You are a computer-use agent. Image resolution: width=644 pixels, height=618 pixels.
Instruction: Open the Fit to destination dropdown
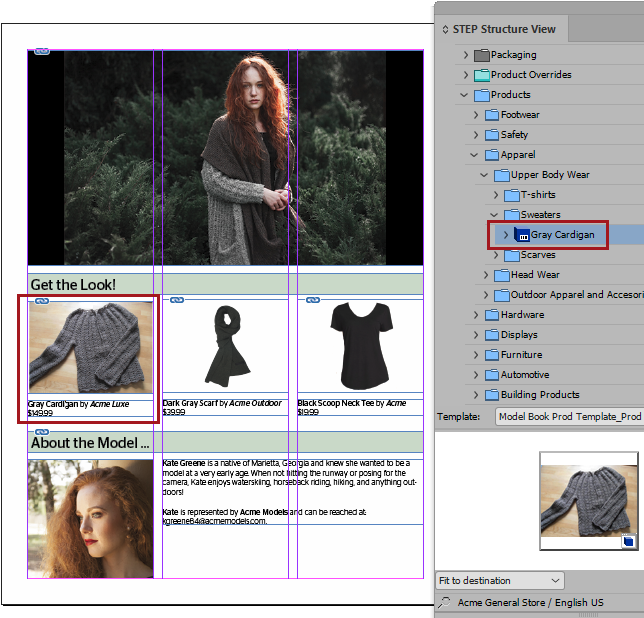500,581
